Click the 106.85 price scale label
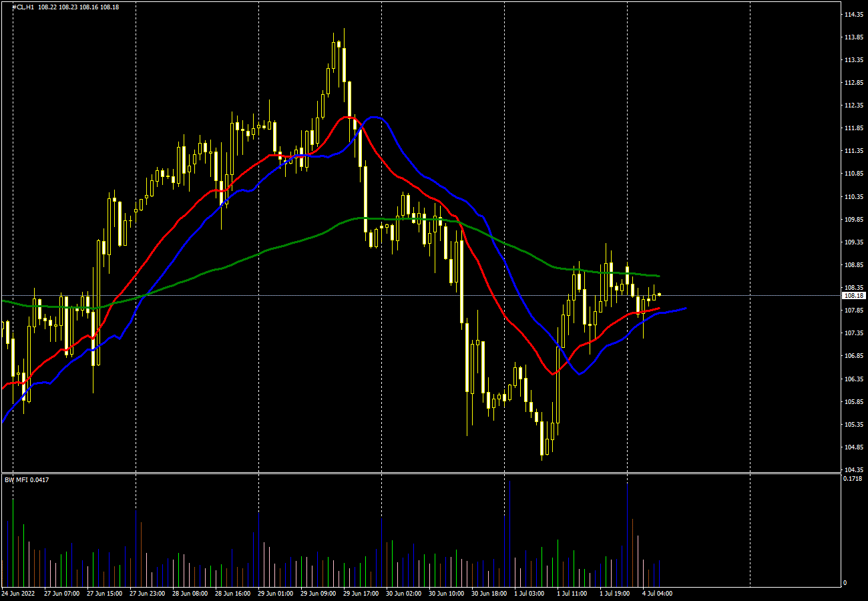 (853, 355)
